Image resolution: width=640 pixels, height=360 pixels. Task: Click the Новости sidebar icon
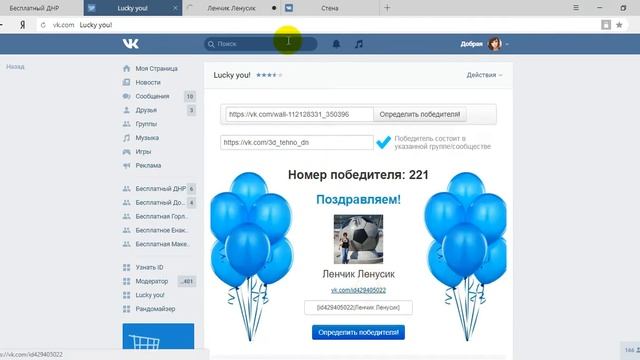pyautogui.click(x=127, y=82)
